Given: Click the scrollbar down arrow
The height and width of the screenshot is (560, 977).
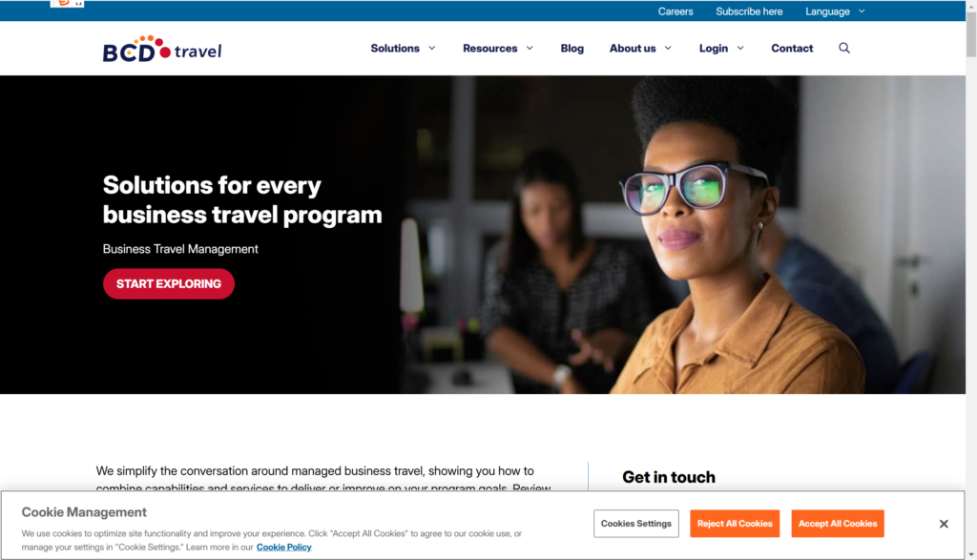Looking at the screenshot, I should click(970, 554).
